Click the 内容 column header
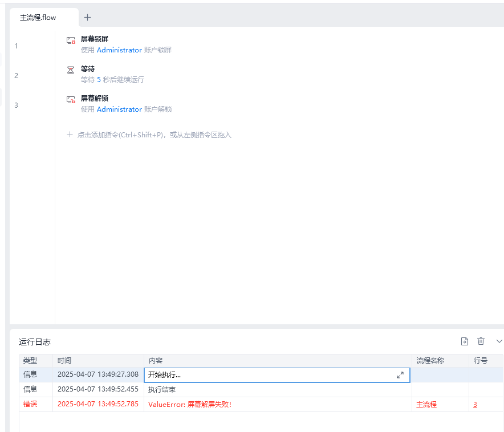The image size is (504, 432). pos(156,361)
